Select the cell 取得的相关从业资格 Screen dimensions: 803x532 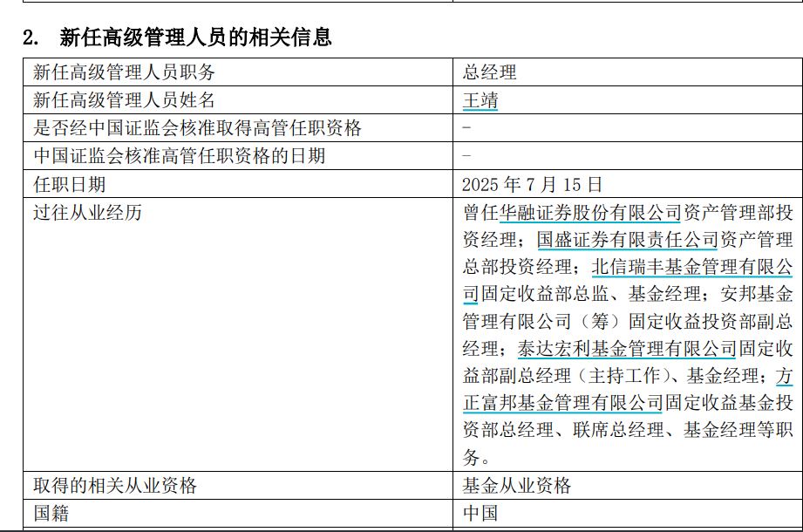pyautogui.click(x=238, y=486)
